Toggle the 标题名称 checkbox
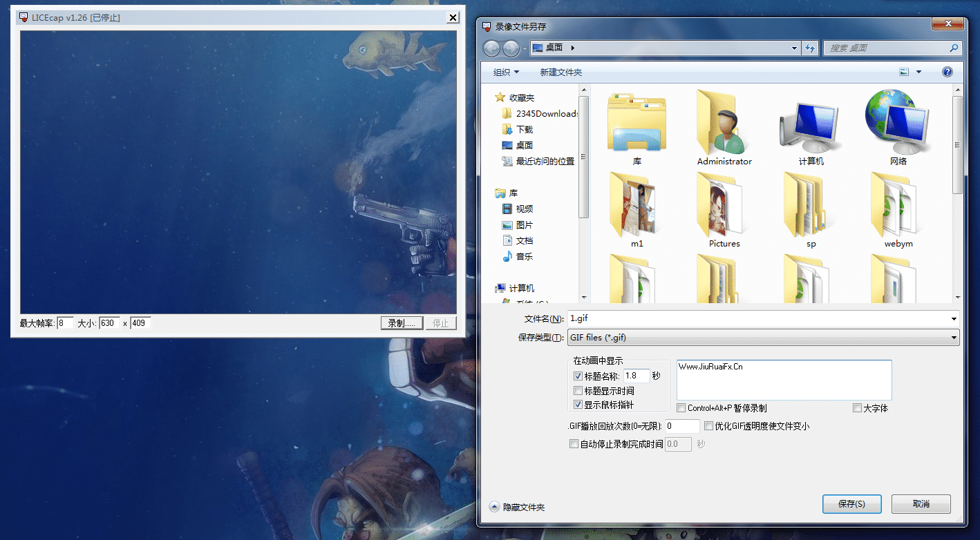 pyautogui.click(x=578, y=376)
